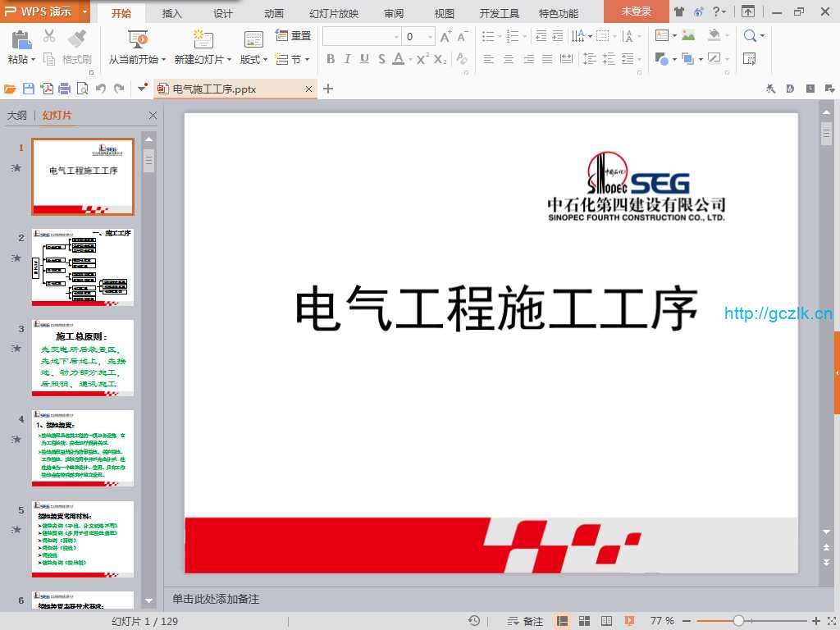Click the Find magnifier icon
840x630 pixels.
tap(750, 35)
